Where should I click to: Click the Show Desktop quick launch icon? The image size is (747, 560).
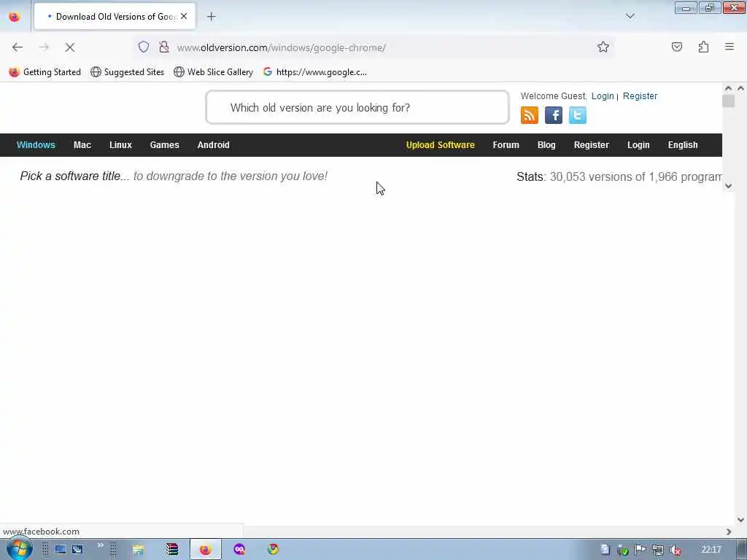[x=60, y=549]
